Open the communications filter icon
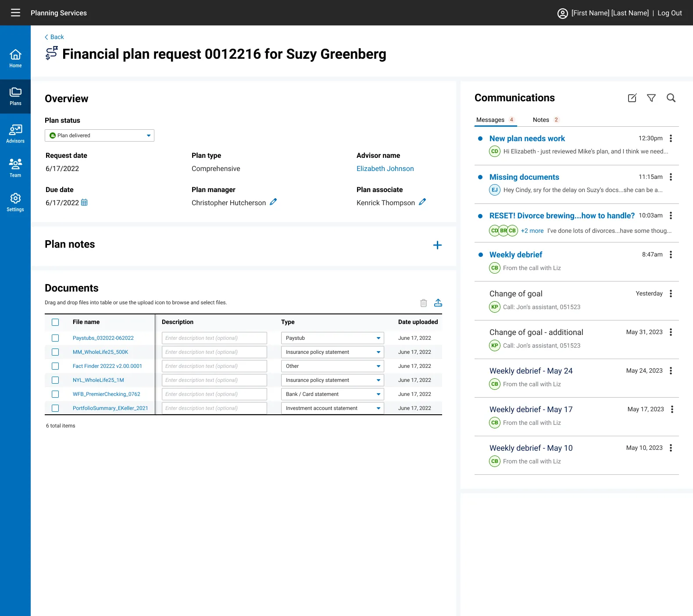The height and width of the screenshot is (616, 693). (651, 98)
